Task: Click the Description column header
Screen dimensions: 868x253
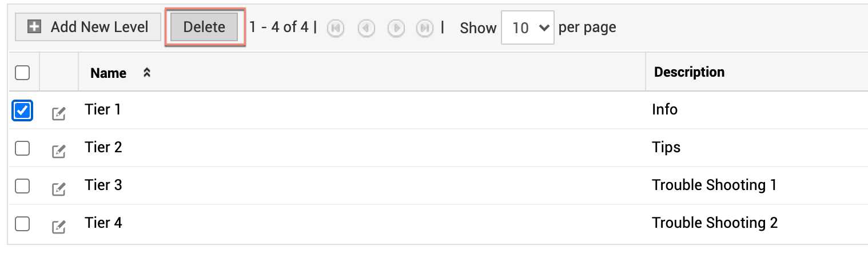Action: point(689,72)
